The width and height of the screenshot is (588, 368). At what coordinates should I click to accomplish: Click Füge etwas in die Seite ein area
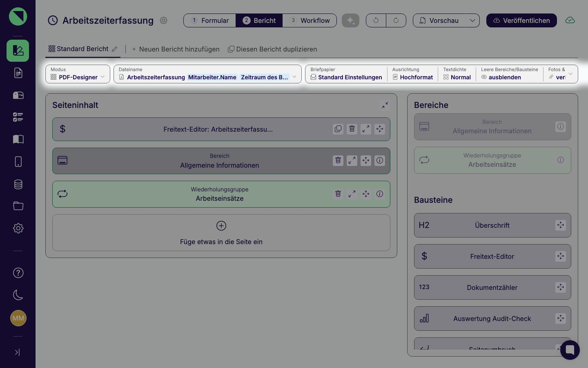point(221,233)
